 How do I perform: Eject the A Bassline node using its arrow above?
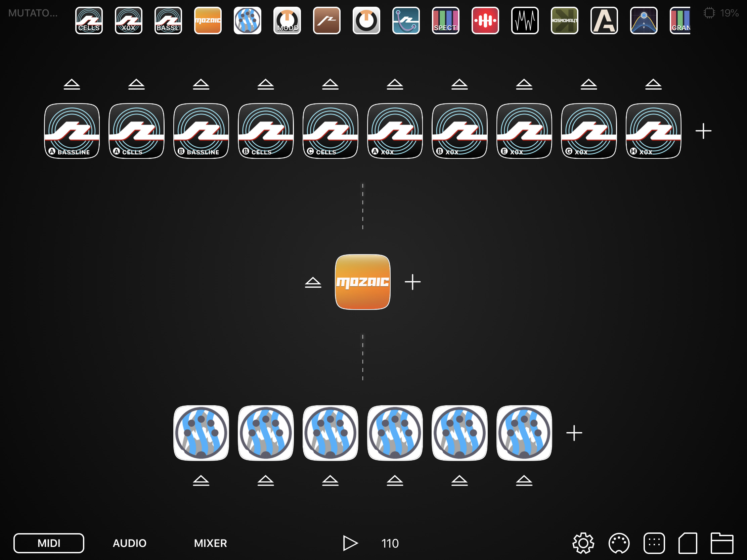72,84
